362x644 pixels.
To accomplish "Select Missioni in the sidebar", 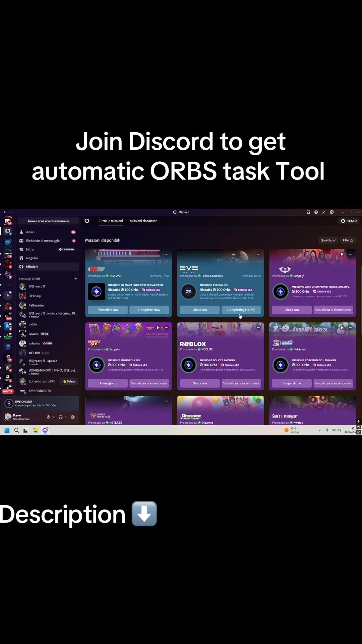I will (48, 267).
